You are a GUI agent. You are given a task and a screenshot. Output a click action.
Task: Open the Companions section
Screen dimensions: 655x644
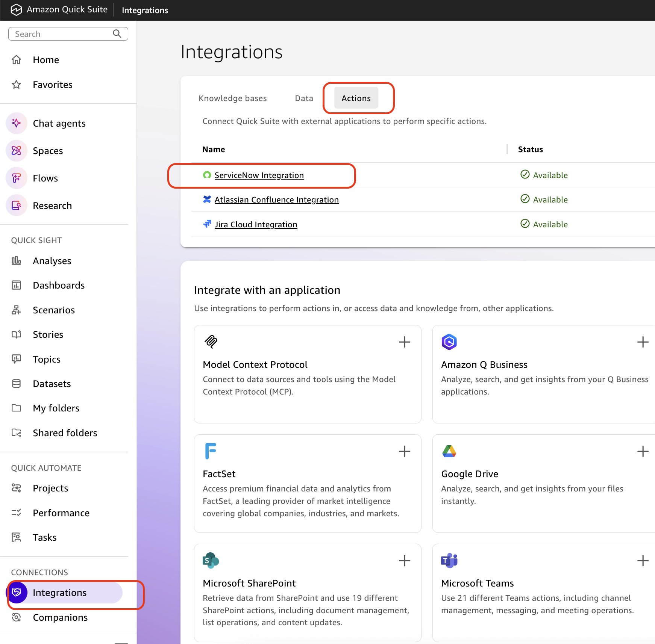click(x=60, y=617)
